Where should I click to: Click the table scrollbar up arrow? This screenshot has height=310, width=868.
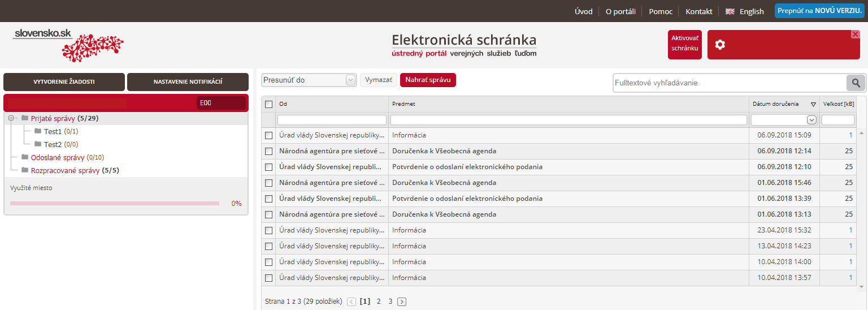click(861, 132)
